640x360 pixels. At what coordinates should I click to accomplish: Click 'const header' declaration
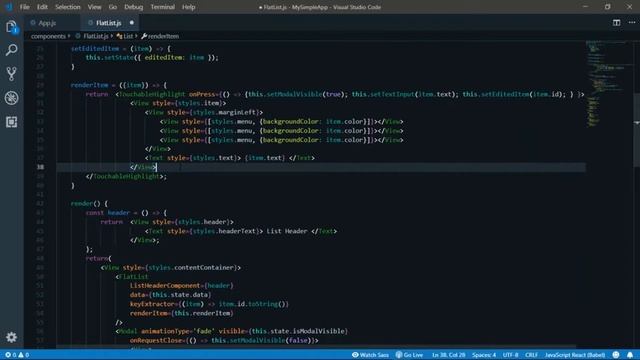click(x=108, y=213)
